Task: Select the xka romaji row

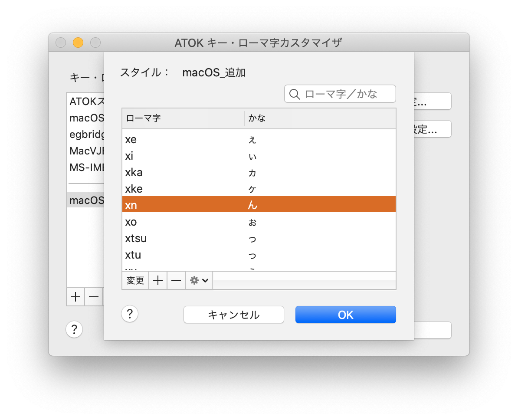Action: click(x=259, y=173)
